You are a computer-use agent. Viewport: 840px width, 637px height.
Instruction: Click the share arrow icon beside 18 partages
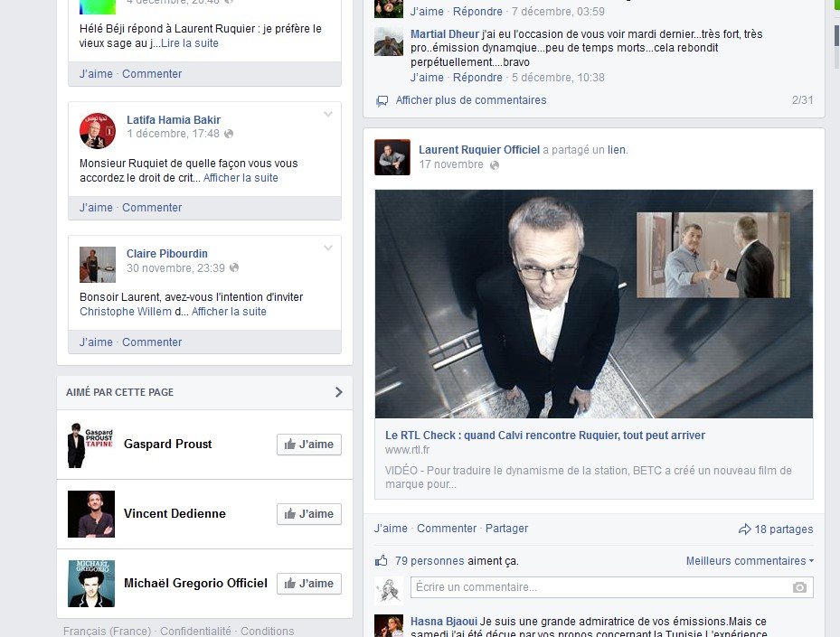point(745,529)
